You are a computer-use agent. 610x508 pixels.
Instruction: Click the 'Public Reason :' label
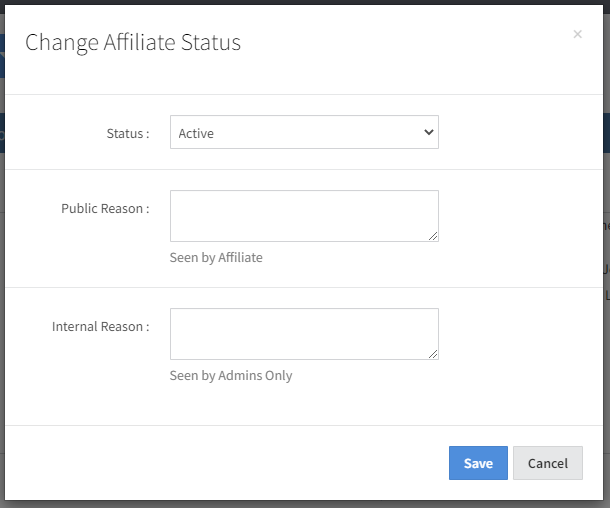pos(105,209)
